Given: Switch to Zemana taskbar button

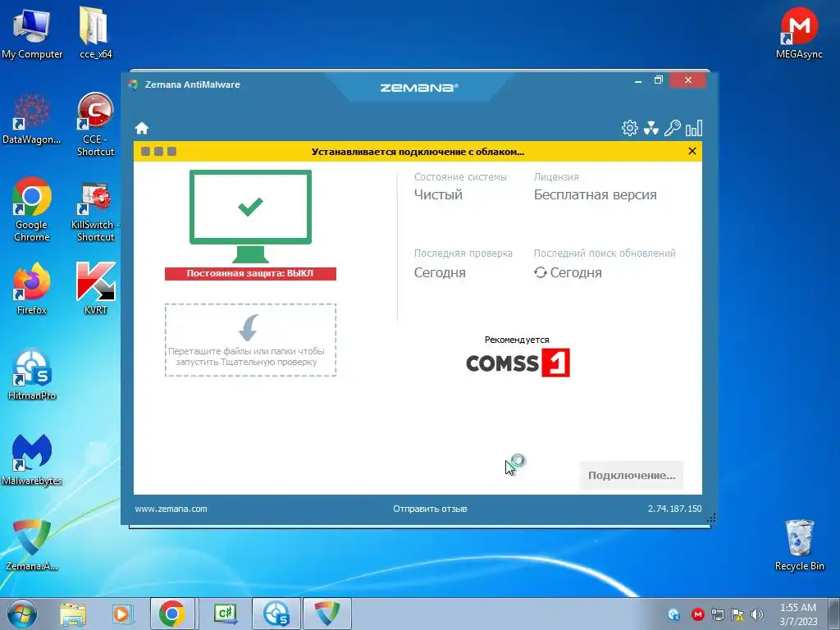Looking at the screenshot, I should click(x=327, y=614).
